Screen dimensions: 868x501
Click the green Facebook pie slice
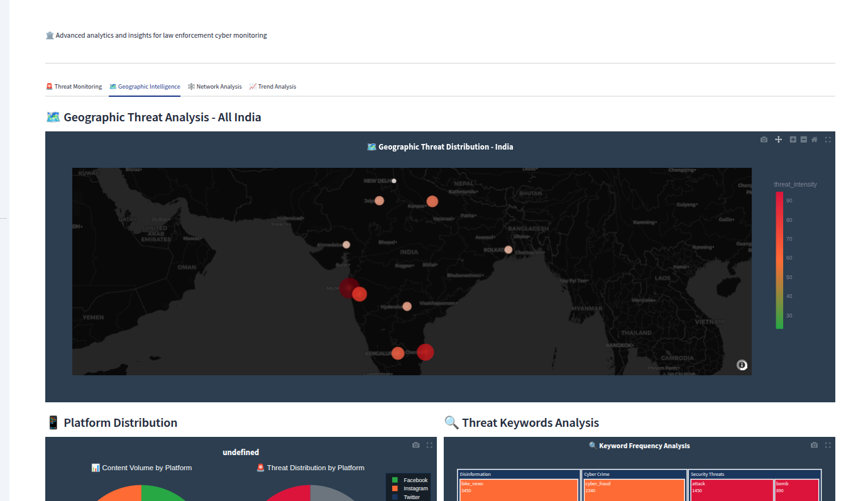163,493
